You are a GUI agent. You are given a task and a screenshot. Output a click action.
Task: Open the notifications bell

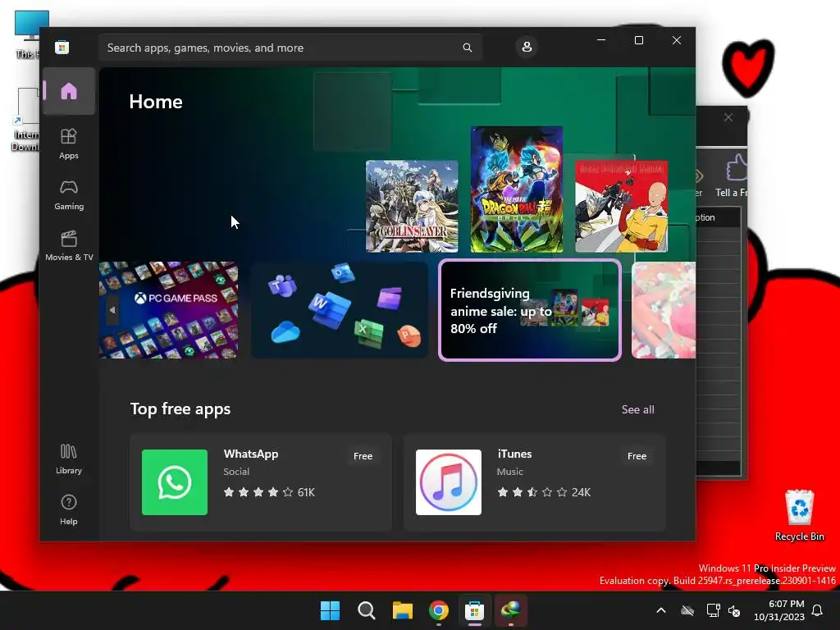click(817, 610)
